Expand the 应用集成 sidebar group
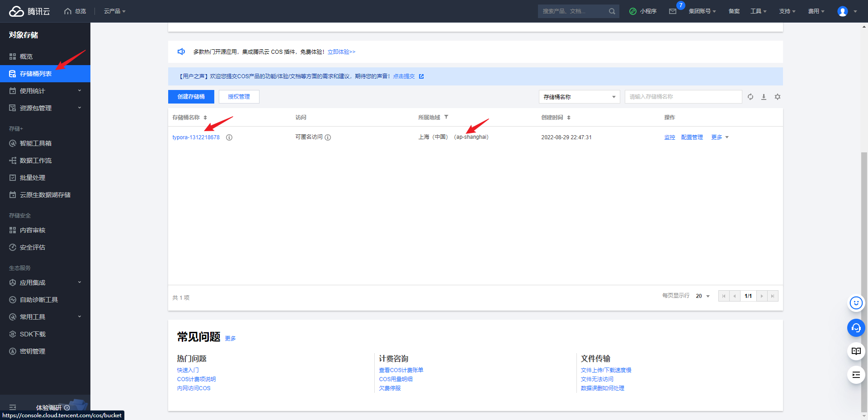Viewport: 868px width, 420px height. [45, 283]
